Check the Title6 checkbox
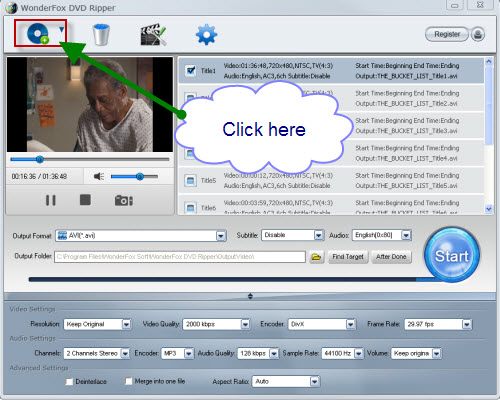Image resolution: width=500 pixels, height=400 pixels. click(190, 208)
